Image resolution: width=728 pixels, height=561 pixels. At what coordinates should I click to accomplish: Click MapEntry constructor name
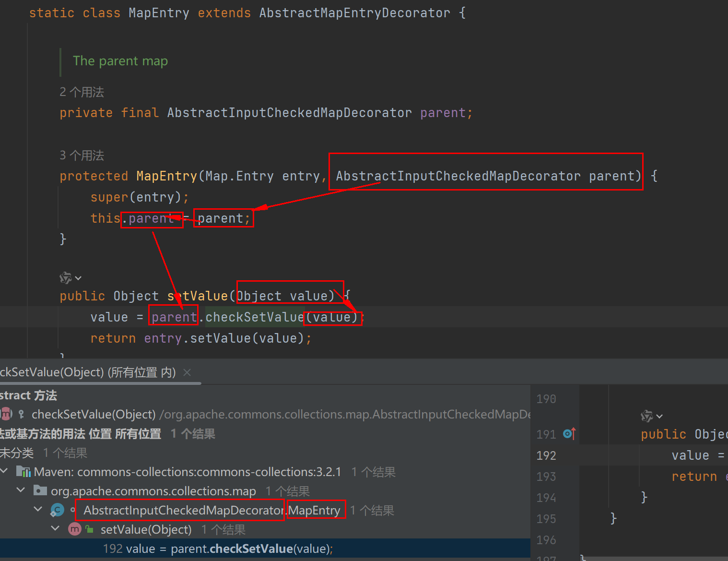[166, 176]
